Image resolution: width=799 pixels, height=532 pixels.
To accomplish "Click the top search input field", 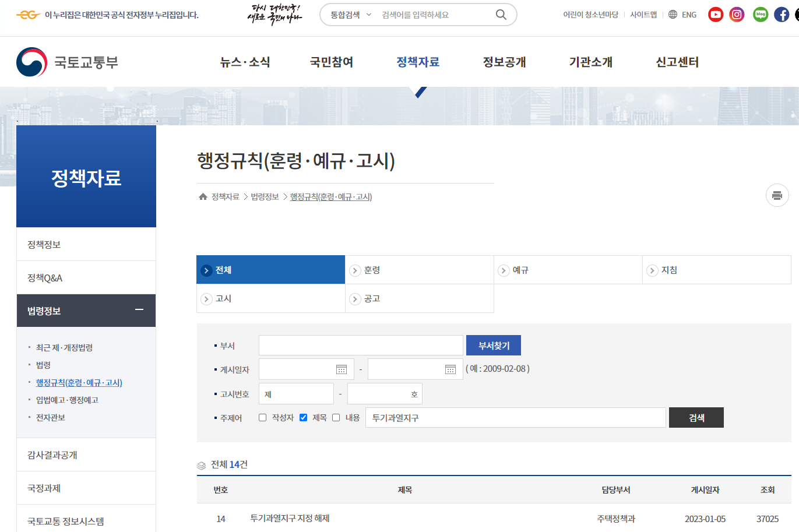I will coord(434,15).
